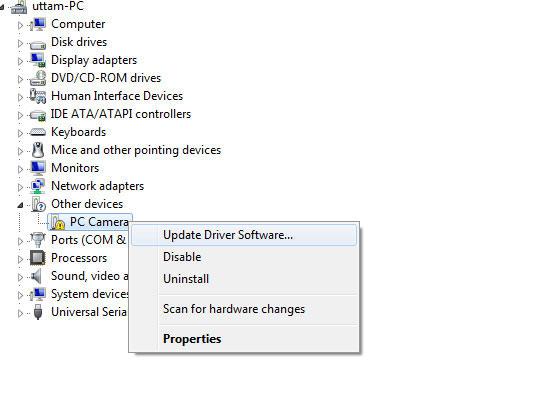Viewport: 550px width, 401px height.
Task: Expand the Processors node arrow
Action: (20, 259)
